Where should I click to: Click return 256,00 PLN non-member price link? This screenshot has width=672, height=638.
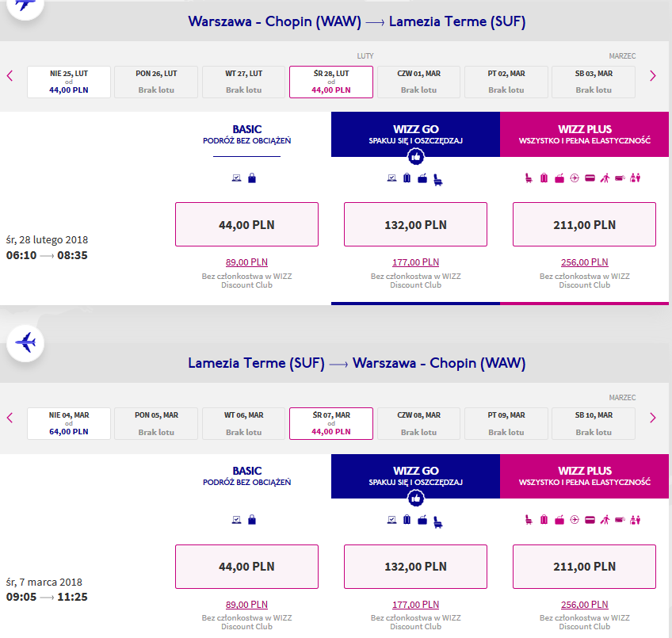click(585, 604)
